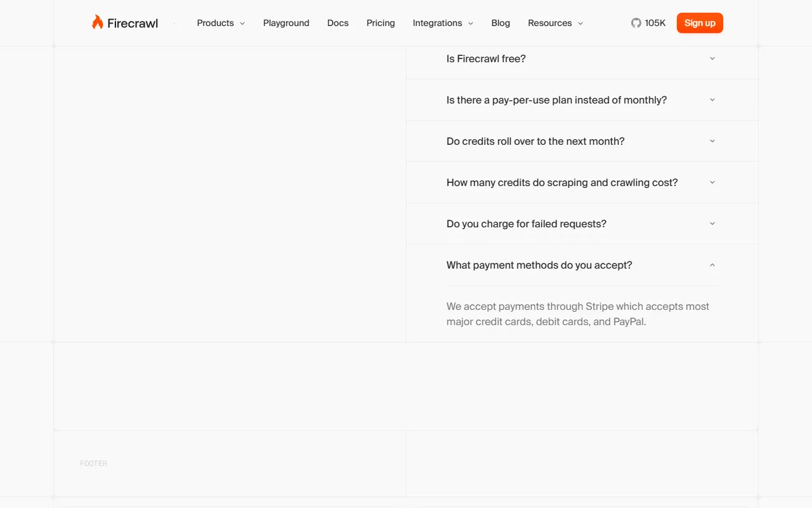Navigate to the Pricing page
Viewport: 812px width, 508px height.
[x=381, y=23]
